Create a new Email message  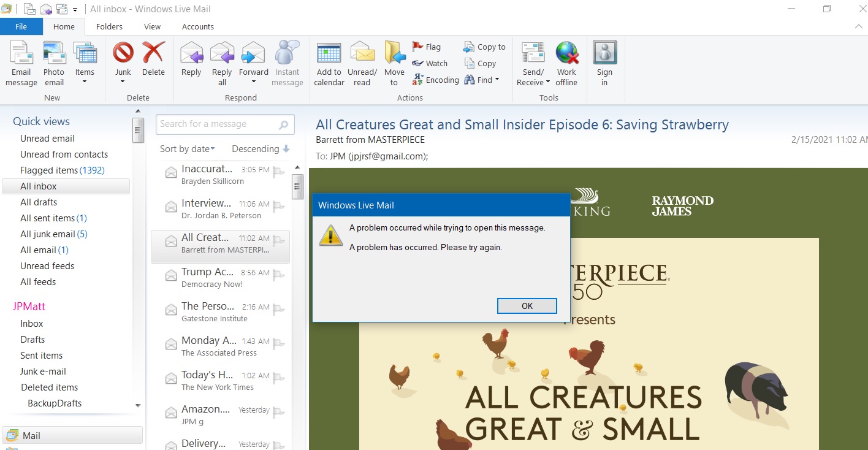tap(21, 64)
